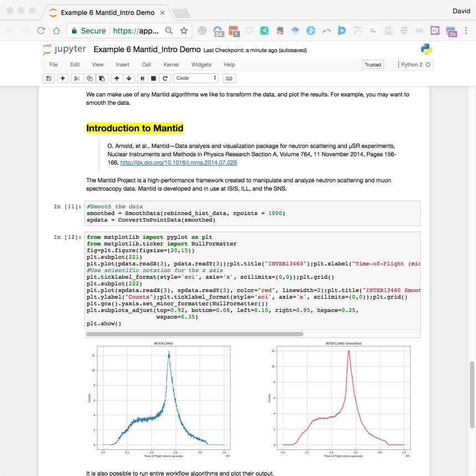Click the In [11]: prompt label

pyautogui.click(x=68, y=207)
